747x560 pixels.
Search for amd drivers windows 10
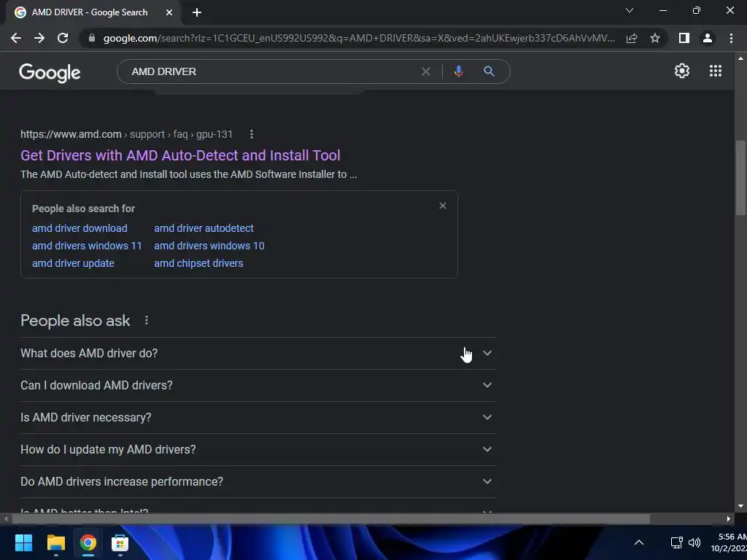(x=209, y=246)
